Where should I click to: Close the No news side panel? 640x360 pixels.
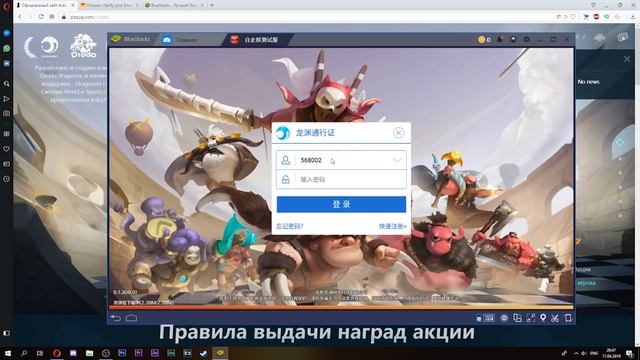(627, 59)
